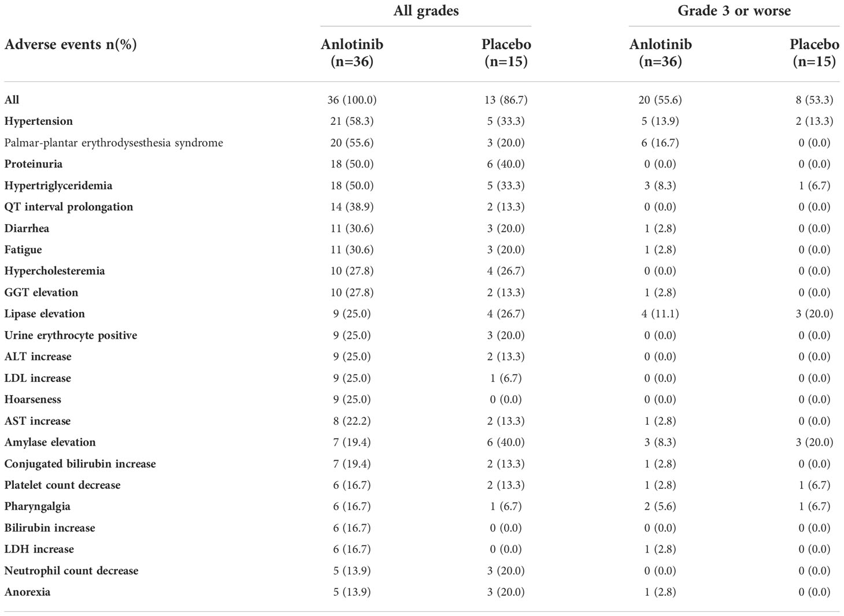Screen dimensions: 844x616
Task: Select the Conjugated bilirubin increase label
Action: click(x=80, y=463)
